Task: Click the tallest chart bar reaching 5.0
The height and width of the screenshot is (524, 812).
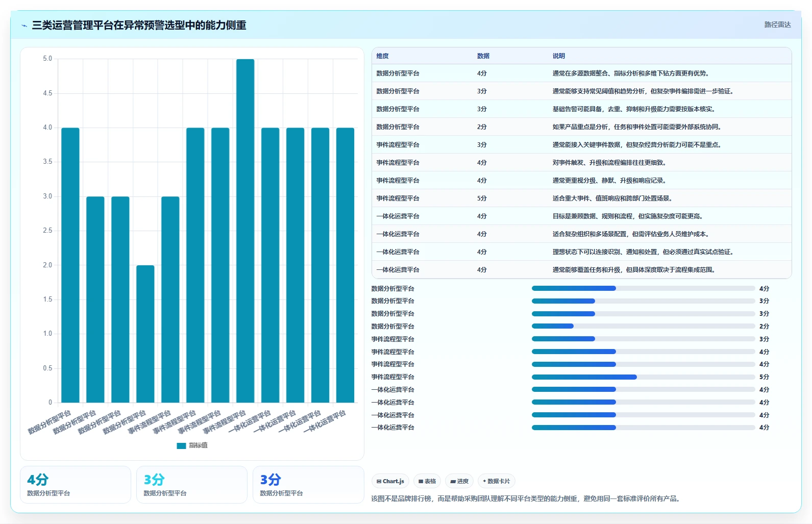Action: [245, 231]
